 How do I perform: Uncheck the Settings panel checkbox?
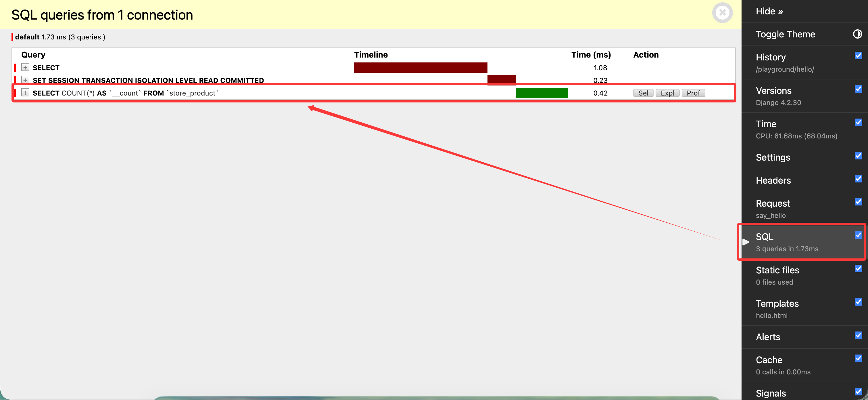858,155
